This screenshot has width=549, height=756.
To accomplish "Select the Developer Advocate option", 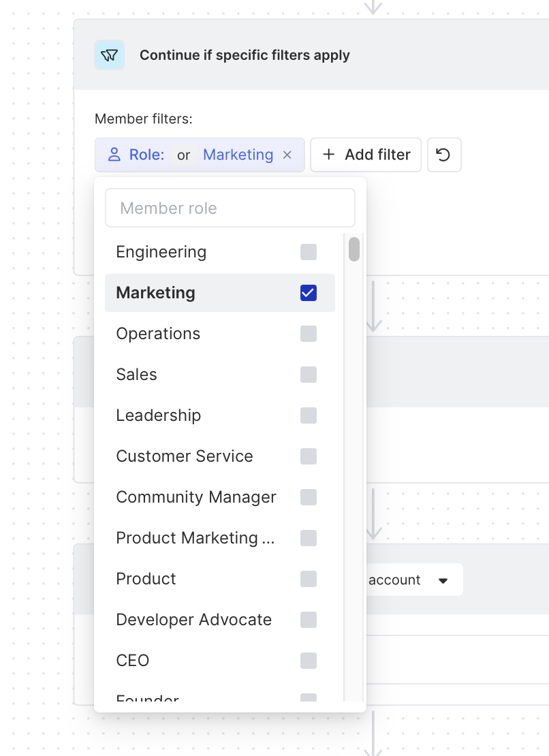I will pyautogui.click(x=194, y=620).
